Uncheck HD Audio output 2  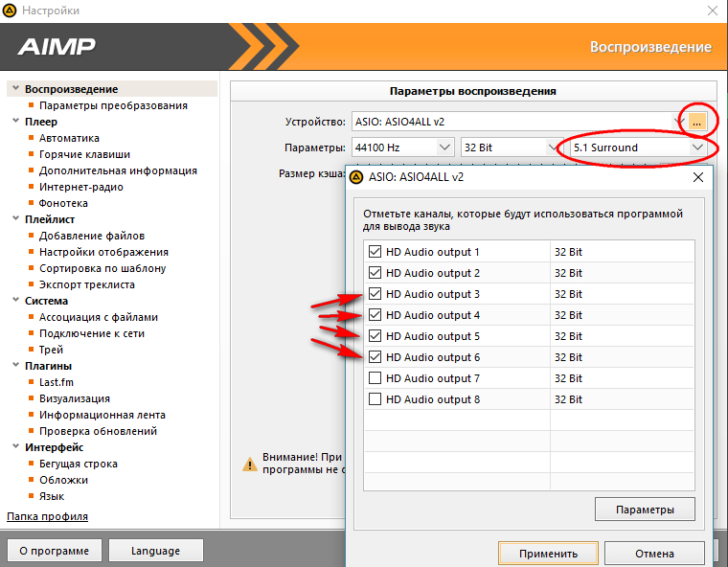[x=375, y=273]
